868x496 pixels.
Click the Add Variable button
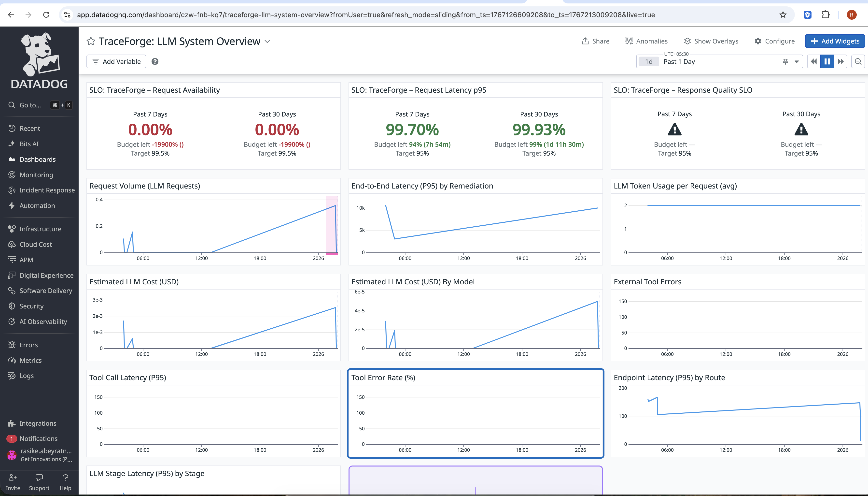(x=116, y=62)
